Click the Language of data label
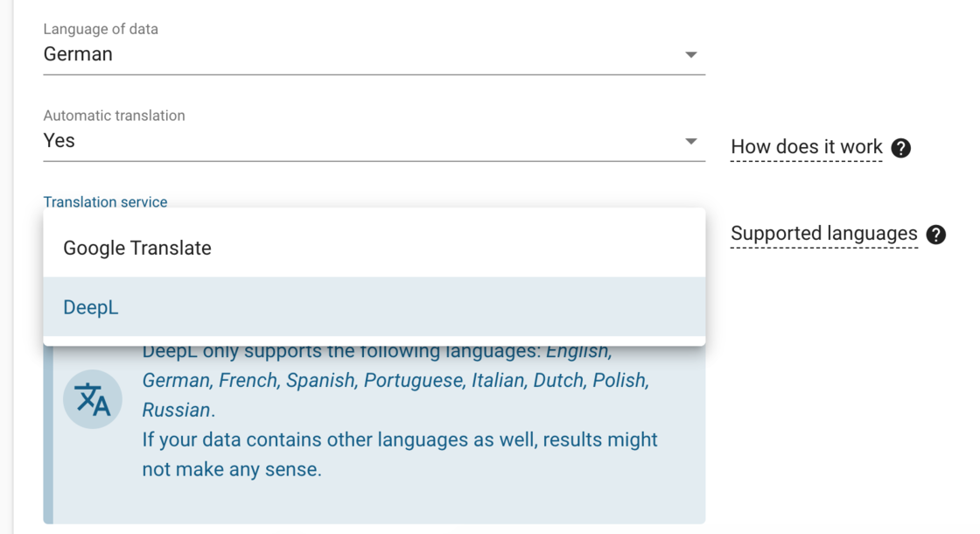 [x=101, y=29]
